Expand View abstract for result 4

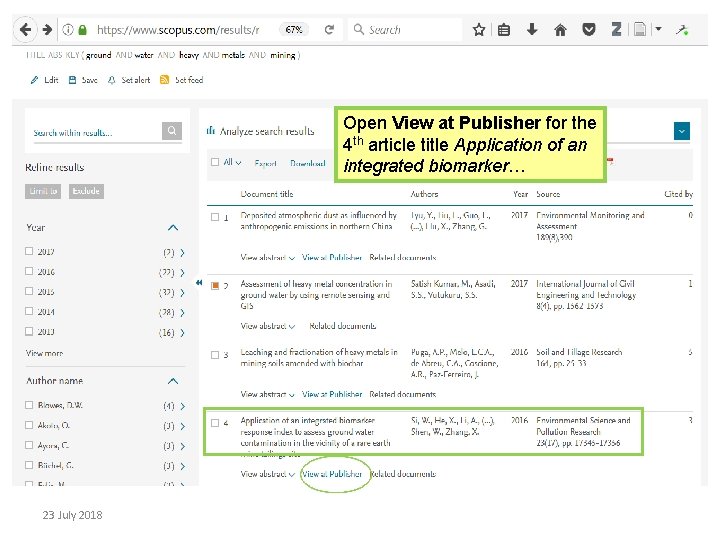268,474
